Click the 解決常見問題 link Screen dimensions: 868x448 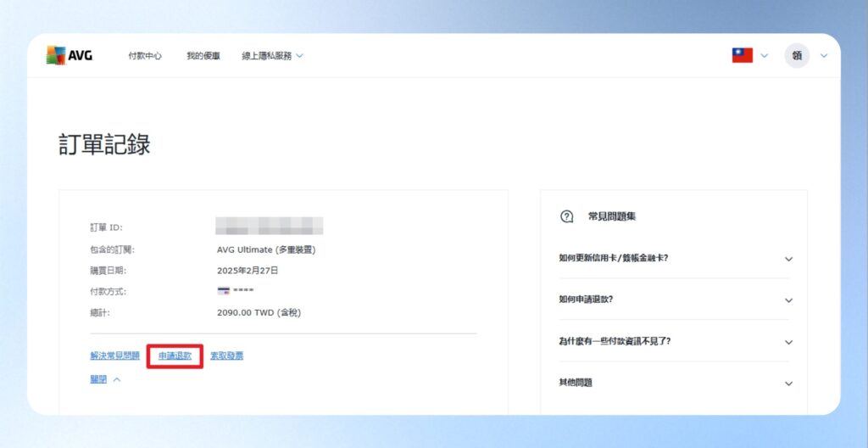pos(114,356)
